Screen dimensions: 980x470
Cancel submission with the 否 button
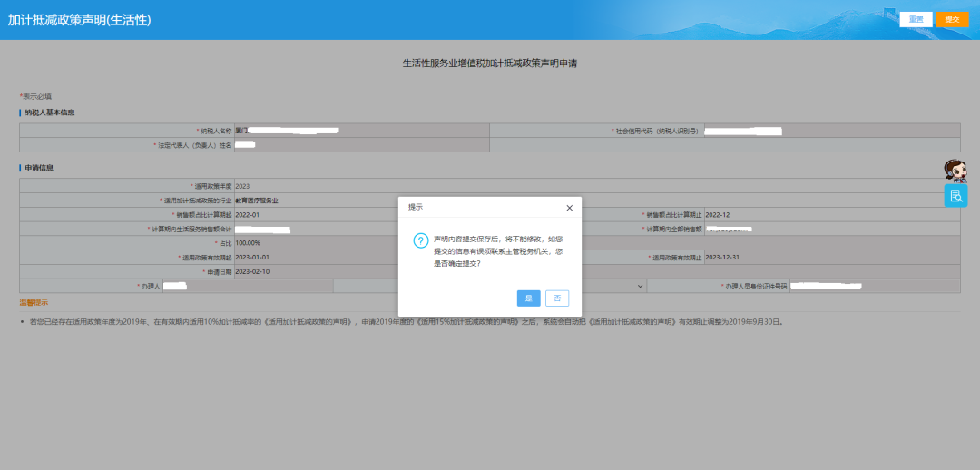[556, 298]
